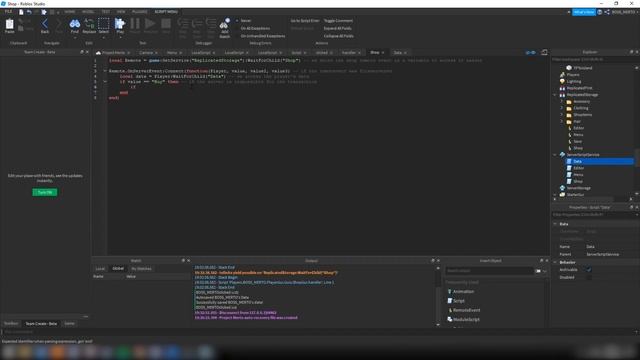This screenshot has width=640, height=360.
Task: Open the Toolbox tab at bottom left
Action: tap(11, 323)
